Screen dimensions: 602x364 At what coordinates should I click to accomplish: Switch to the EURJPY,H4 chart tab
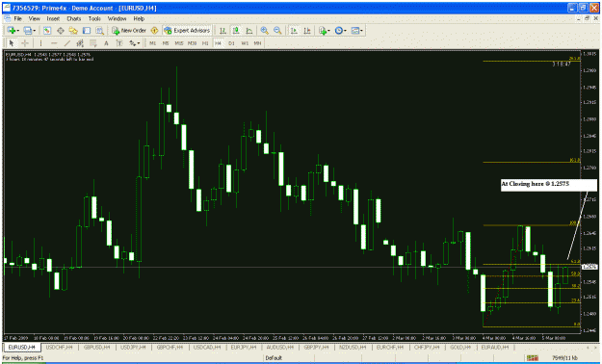coord(244,347)
